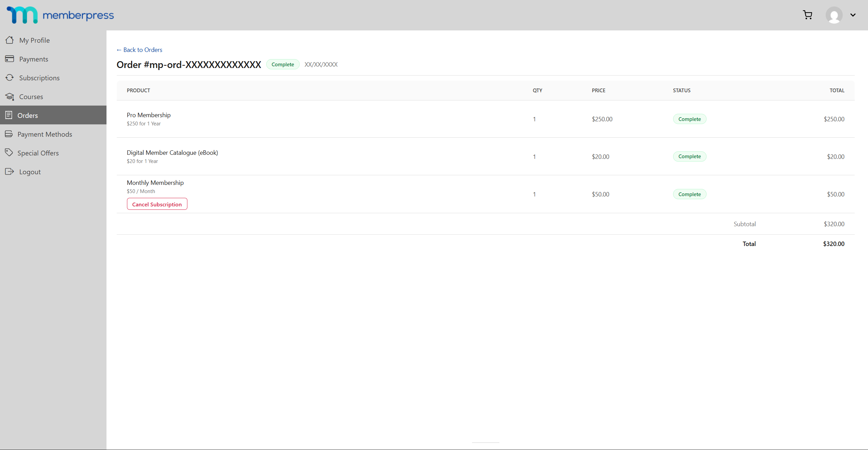The image size is (868, 450).
Task: Click the MemberPress logo
Action: [60, 15]
